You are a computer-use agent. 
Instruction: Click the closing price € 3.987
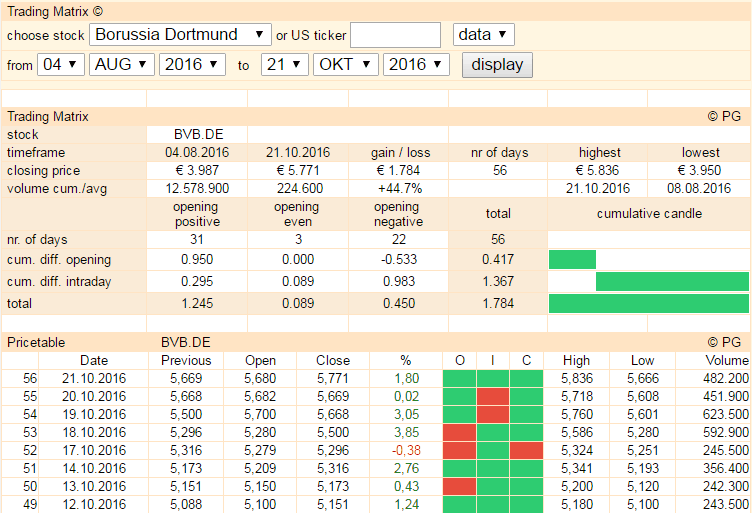[x=197, y=170]
